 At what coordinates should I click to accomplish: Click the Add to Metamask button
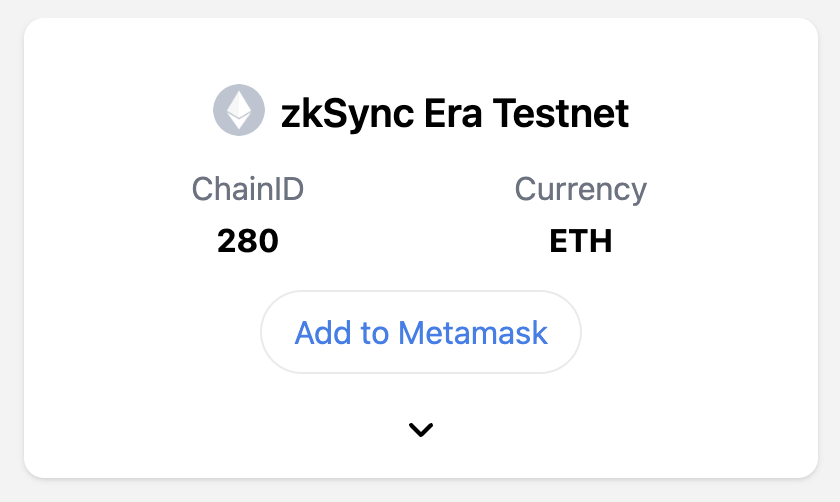[x=421, y=332]
